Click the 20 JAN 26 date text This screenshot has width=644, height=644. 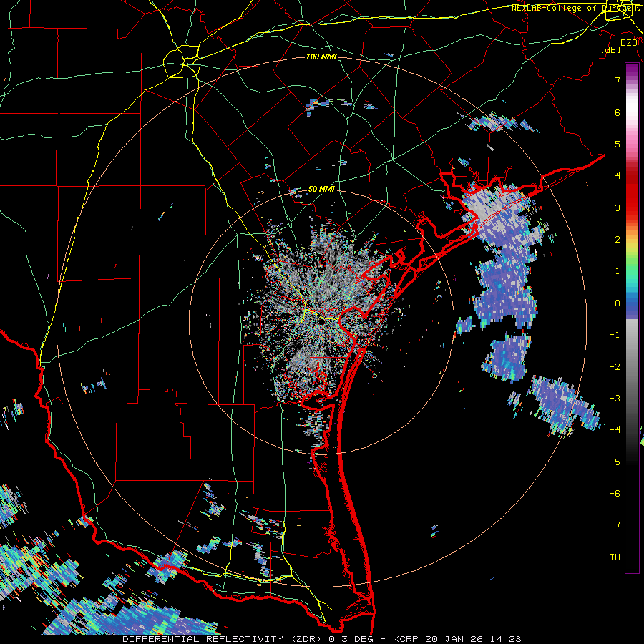click(454, 639)
